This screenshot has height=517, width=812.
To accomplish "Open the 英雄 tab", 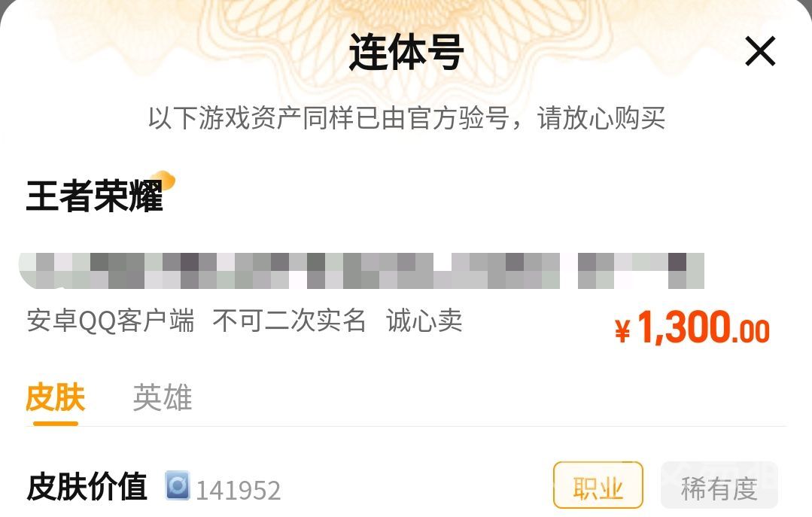I will (x=163, y=397).
